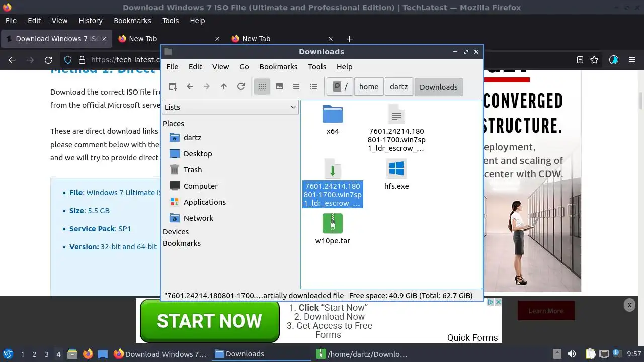Click the 9:57 panel clock

point(634,354)
